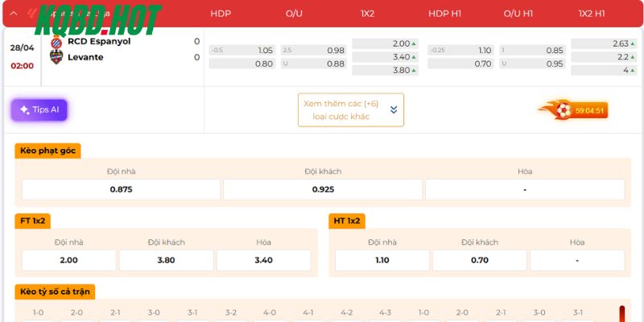Pick the 0.70 Đội khách HT 1x2 odds
The width and height of the screenshot is (644, 322).
coord(480,260)
